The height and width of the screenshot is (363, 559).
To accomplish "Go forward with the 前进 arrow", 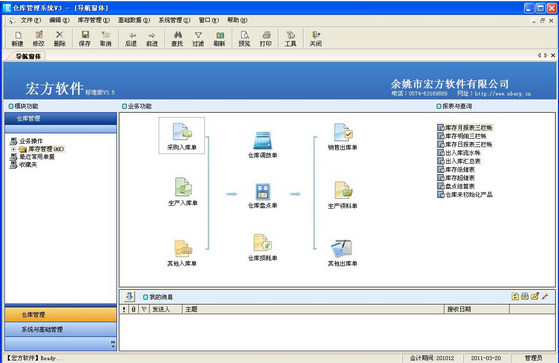I will point(152,39).
